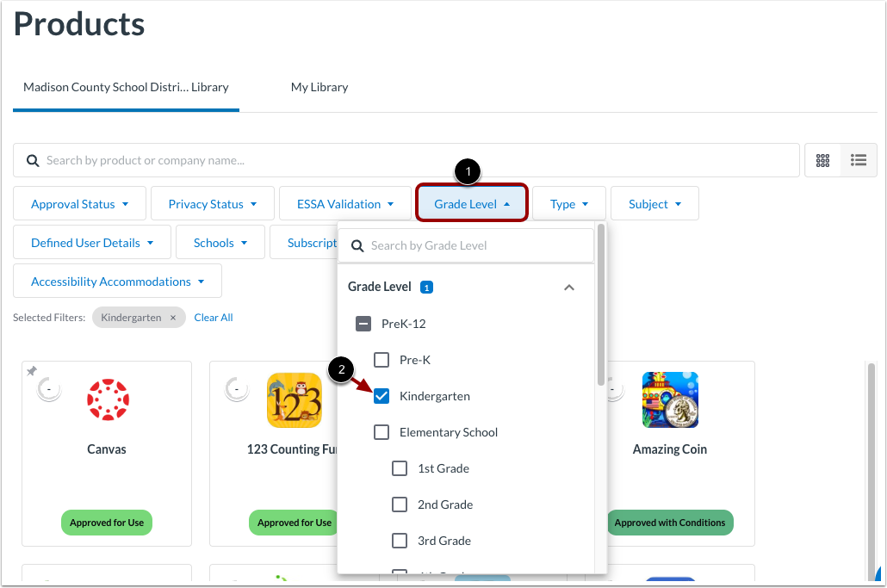Click magnifier icon in product search bar
Viewport: 887px width, 588px height.
coord(33,161)
